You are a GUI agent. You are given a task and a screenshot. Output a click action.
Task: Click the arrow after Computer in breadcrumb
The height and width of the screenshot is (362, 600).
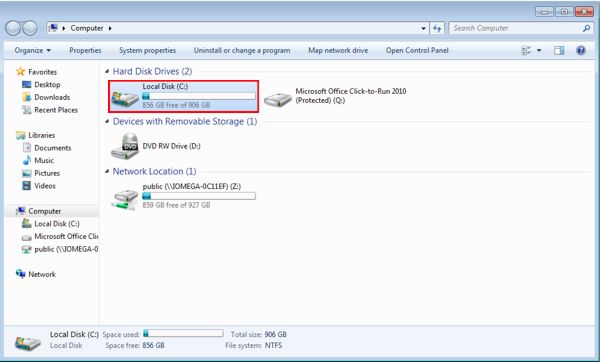tap(110, 28)
